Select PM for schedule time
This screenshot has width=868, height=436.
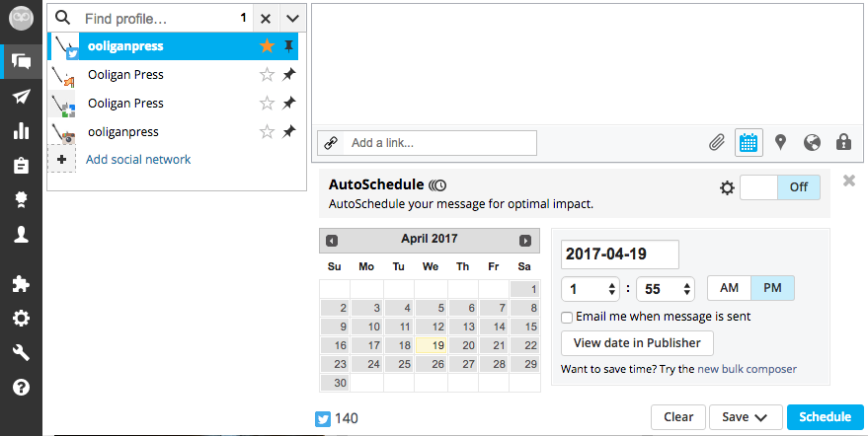[772, 288]
